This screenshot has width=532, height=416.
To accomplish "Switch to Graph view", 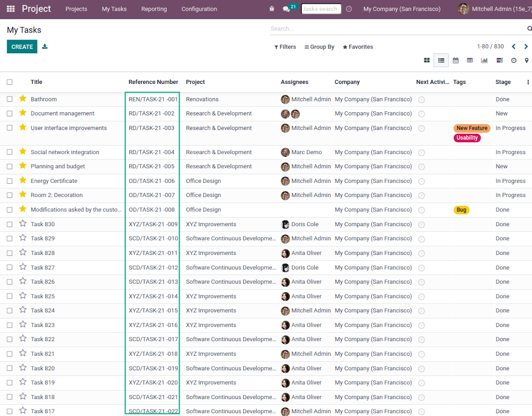I will (x=484, y=60).
